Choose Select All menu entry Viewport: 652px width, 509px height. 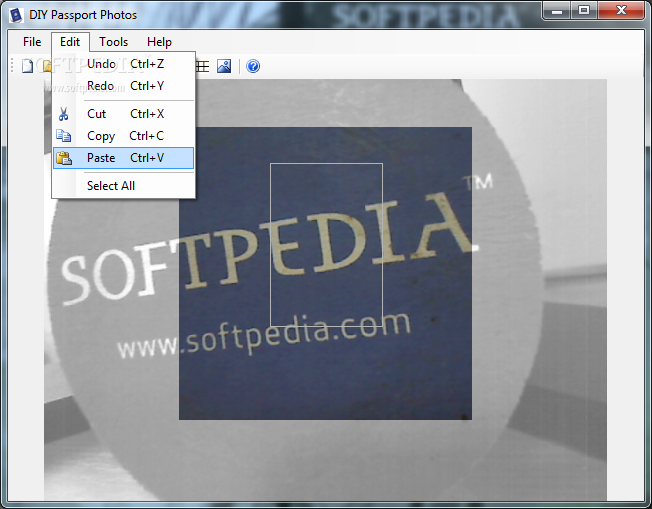(123, 186)
